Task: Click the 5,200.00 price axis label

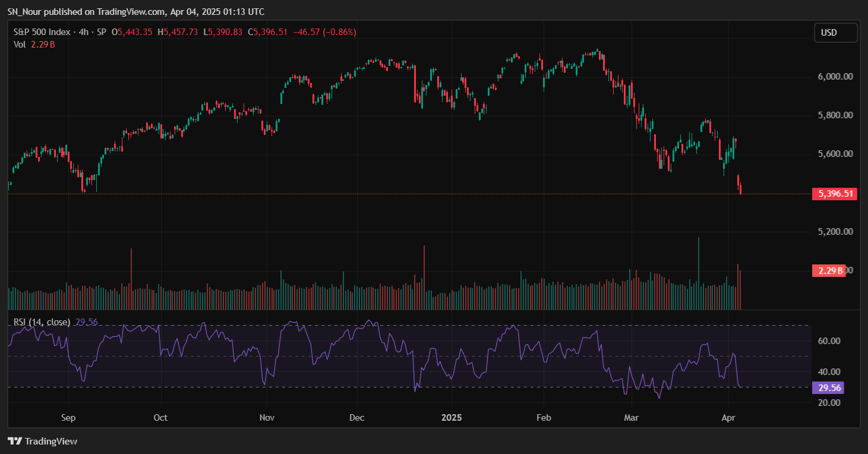Action: [835, 232]
